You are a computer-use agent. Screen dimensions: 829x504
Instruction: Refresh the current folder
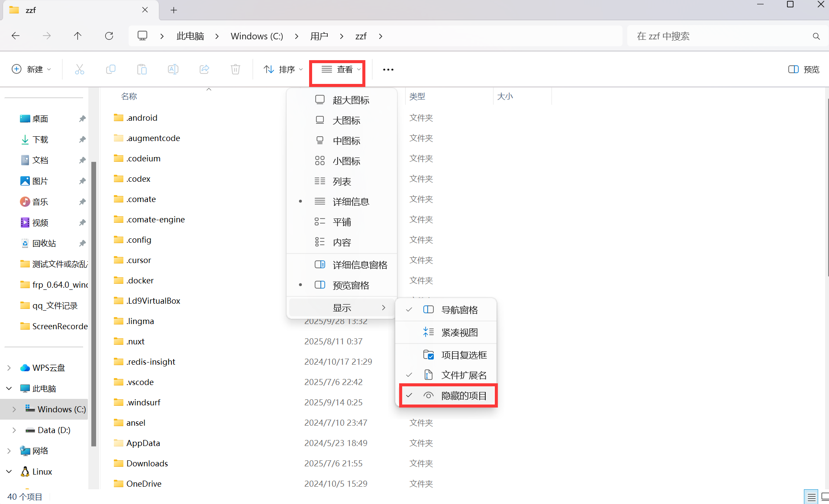point(109,36)
